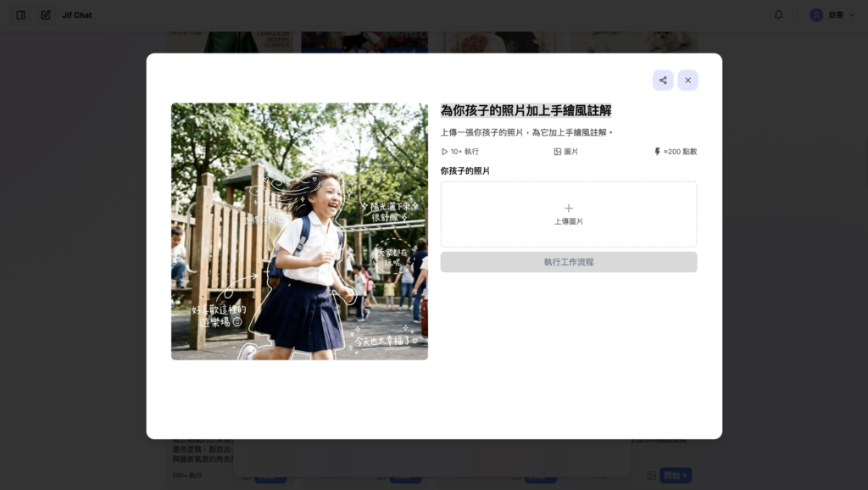868x490 pixels.
Task: Click the 上傳圖片 upload area
Action: (x=569, y=214)
